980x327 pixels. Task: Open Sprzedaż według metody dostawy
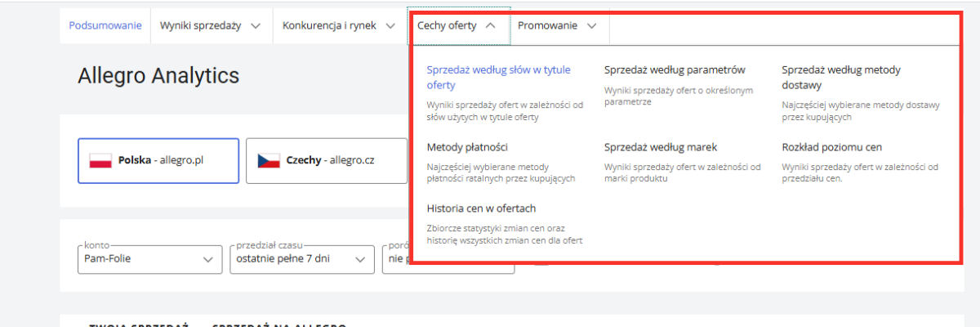841,77
